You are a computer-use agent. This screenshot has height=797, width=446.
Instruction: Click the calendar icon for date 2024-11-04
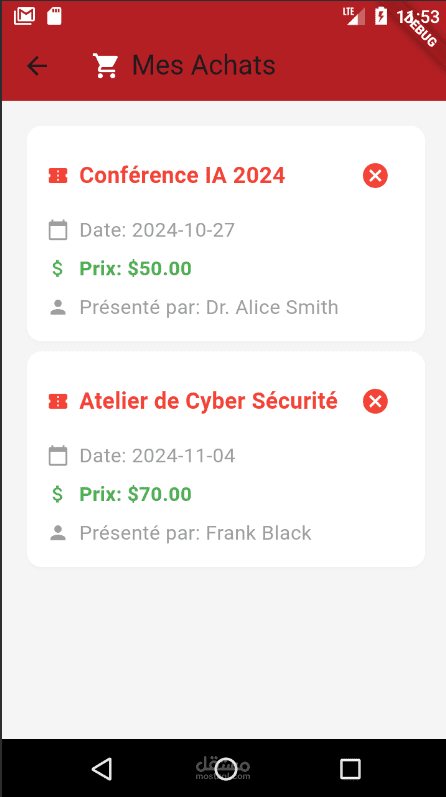pos(58,456)
